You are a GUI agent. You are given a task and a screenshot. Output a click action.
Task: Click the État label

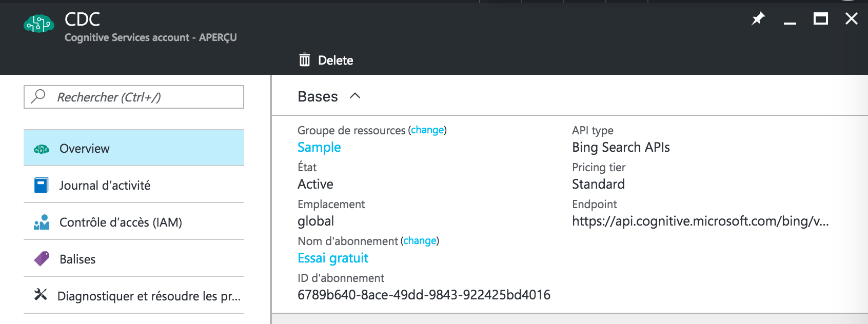coord(307,167)
